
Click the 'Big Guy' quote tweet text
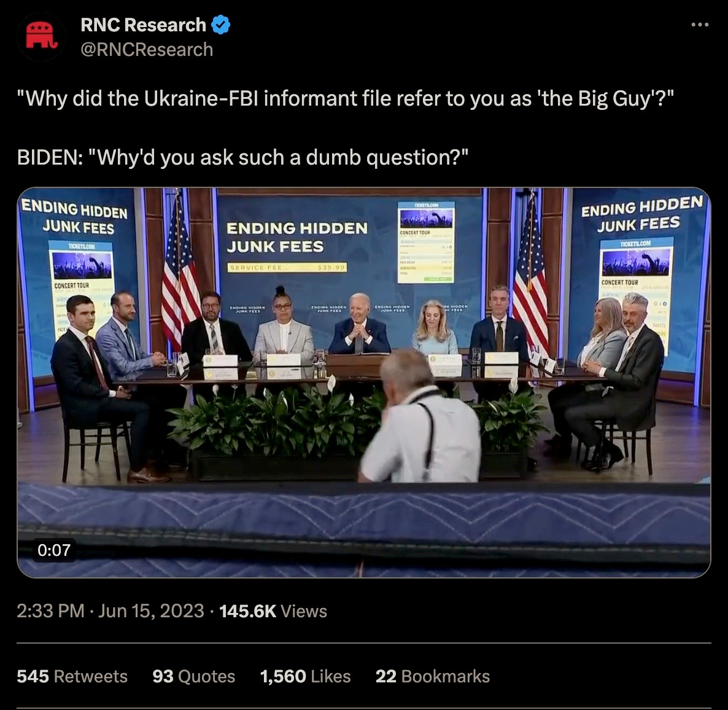345,98
